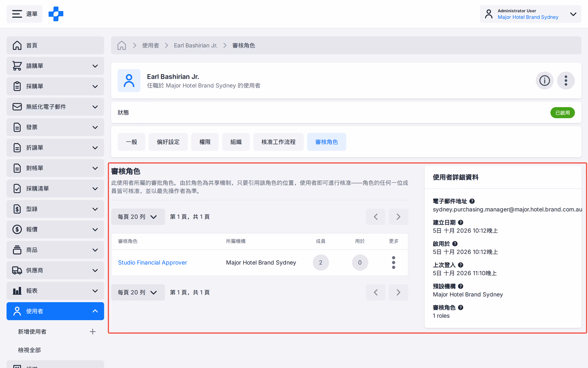Expand the 請購單 sidebar section
Image resolution: width=588 pixels, height=368 pixels.
(x=55, y=66)
